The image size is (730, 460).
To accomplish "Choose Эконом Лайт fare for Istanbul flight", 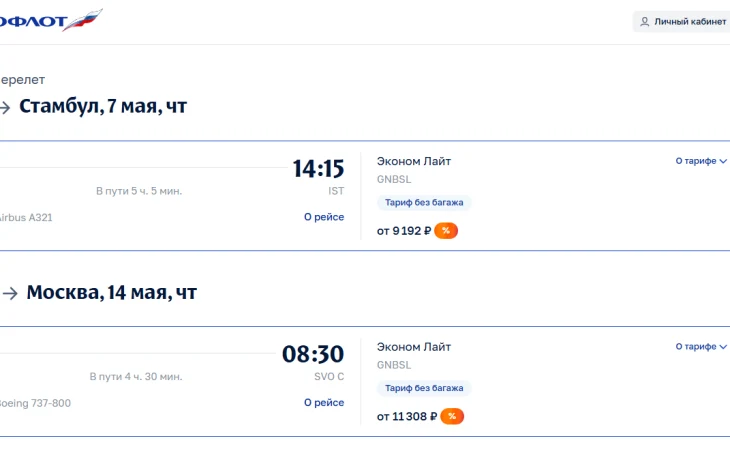I will coord(414,161).
